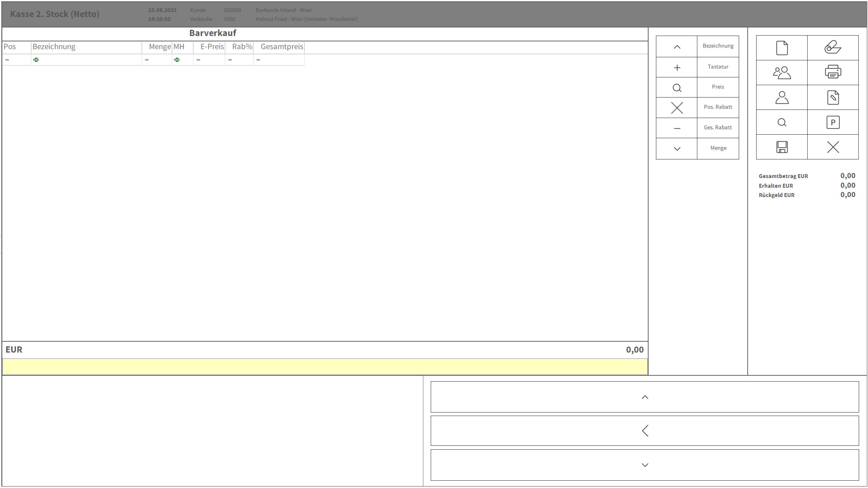Click the Kasse 2. Stock (Netto) title
This screenshot has height=488, width=868.
tap(55, 14)
